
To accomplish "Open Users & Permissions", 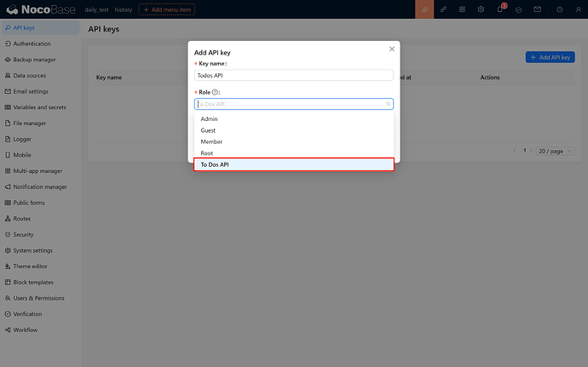I will click(41, 298).
